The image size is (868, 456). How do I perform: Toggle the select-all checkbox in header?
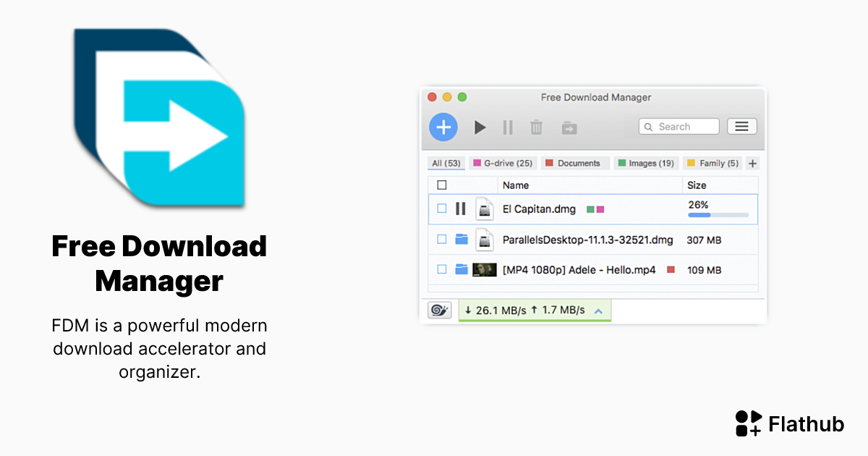click(443, 185)
